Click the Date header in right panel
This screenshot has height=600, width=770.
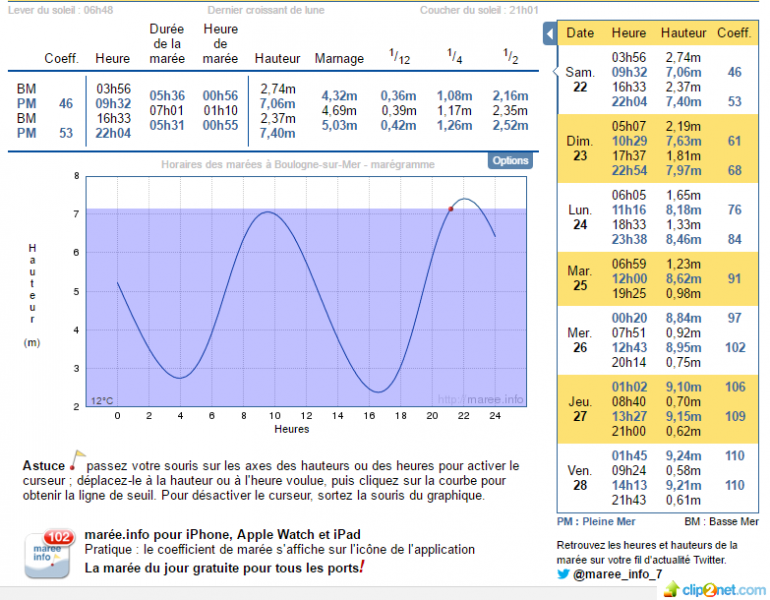(x=580, y=33)
